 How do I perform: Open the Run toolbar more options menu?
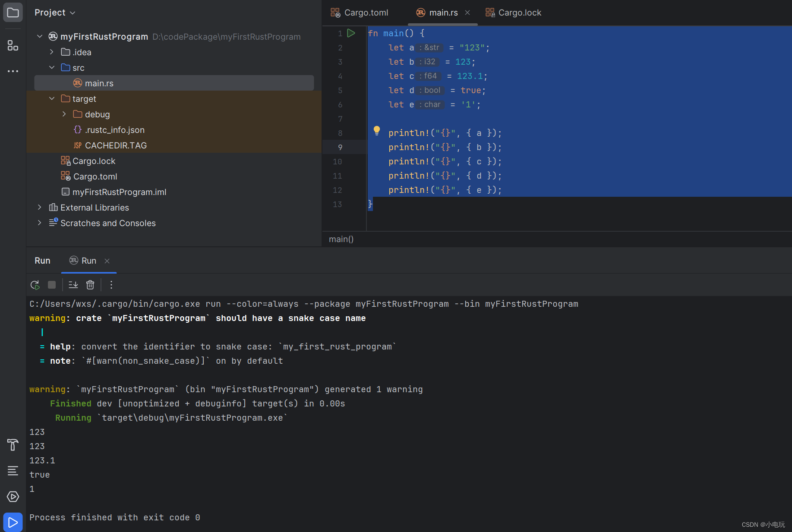pyautogui.click(x=111, y=285)
